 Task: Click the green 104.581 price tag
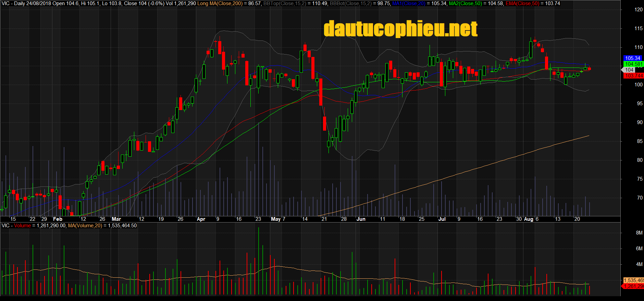click(633, 64)
